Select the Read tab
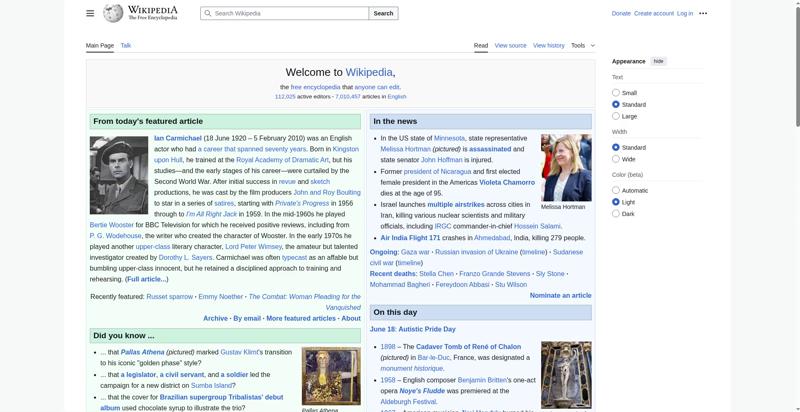800x412 pixels. [481, 45]
